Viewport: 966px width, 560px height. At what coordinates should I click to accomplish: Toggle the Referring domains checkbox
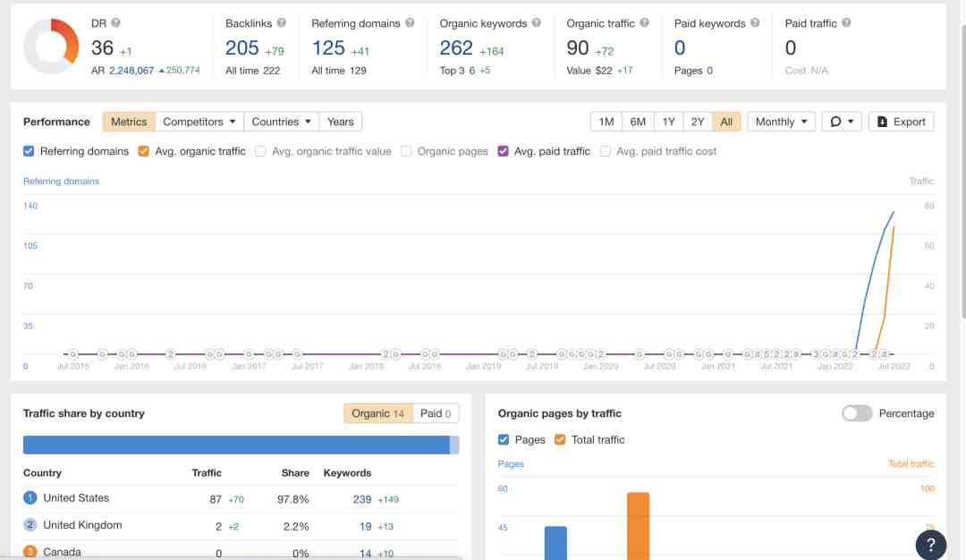(29, 151)
